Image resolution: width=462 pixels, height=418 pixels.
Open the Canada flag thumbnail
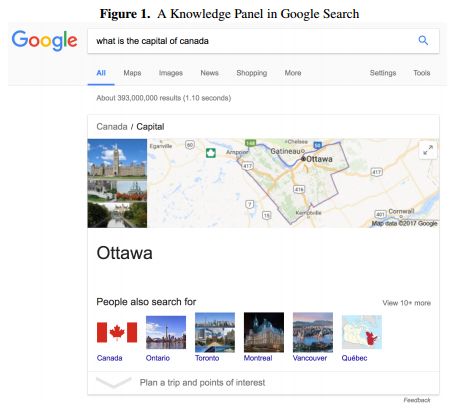(117, 332)
